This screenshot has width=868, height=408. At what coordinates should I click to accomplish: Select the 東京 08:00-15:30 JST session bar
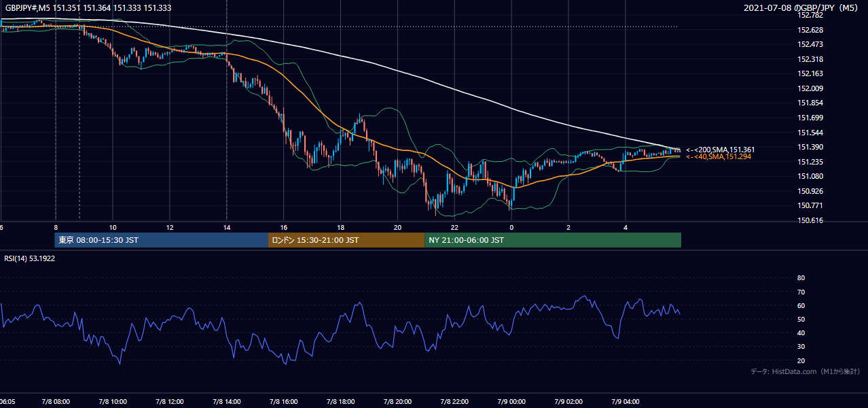162,240
